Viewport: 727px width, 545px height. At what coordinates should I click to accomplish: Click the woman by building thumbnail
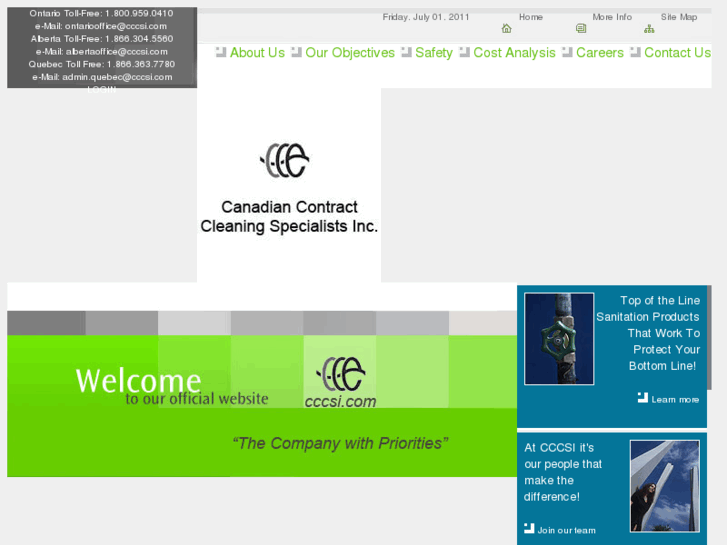coord(664,486)
